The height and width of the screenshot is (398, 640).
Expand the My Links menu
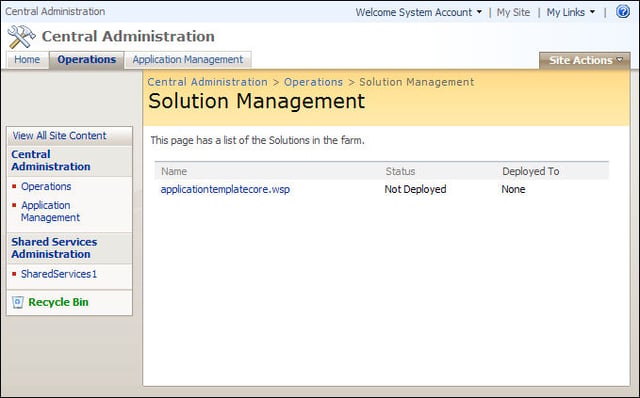[x=571, y=12]
